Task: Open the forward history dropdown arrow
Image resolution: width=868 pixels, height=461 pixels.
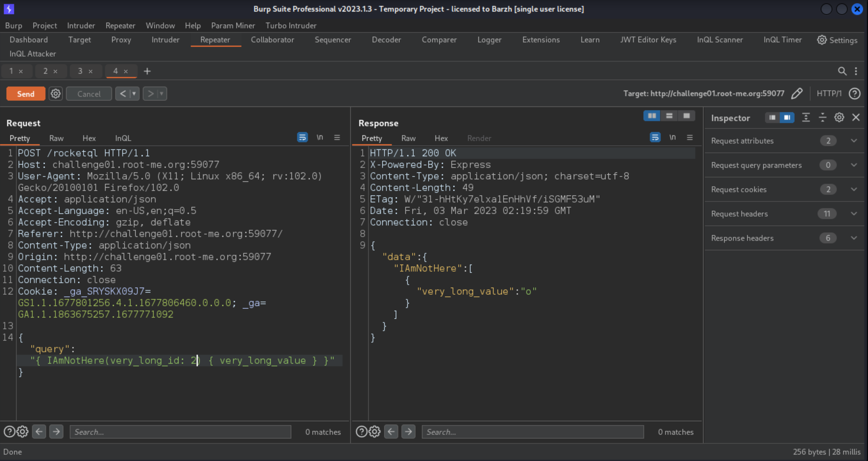Action: (x=162, y=94)
